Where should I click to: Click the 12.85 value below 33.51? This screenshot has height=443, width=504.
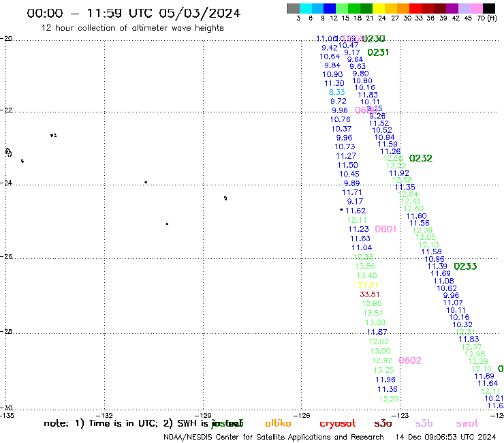coord(372,304)
